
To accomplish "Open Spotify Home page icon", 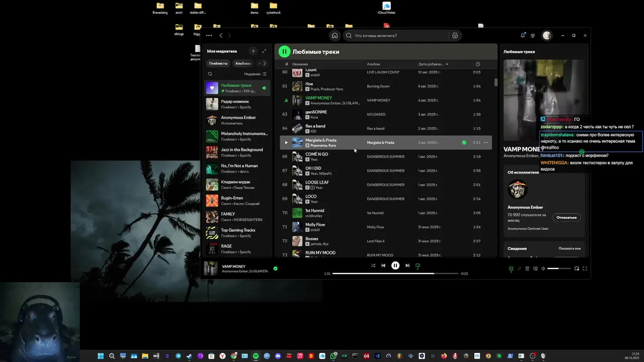I will pos(335,36).
